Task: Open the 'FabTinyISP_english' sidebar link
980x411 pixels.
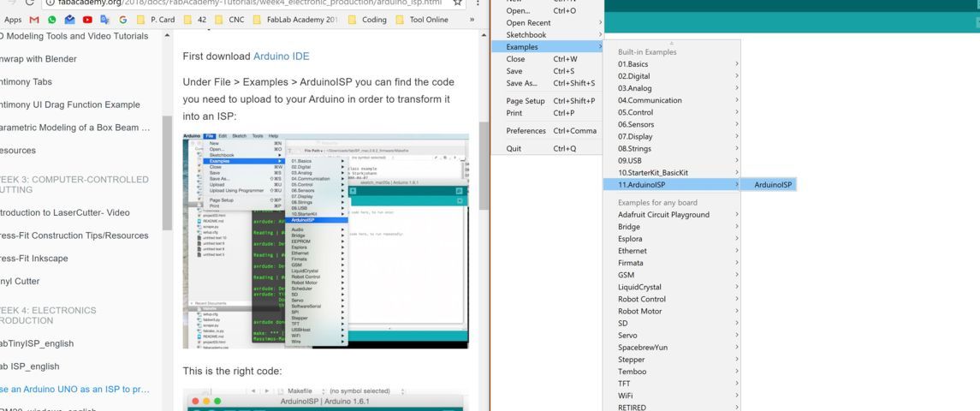Action: (x=37, y=343)
